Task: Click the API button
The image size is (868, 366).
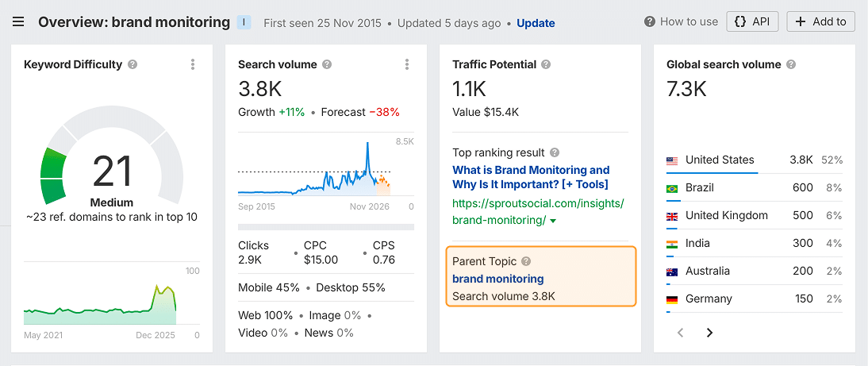Action: 752,21
